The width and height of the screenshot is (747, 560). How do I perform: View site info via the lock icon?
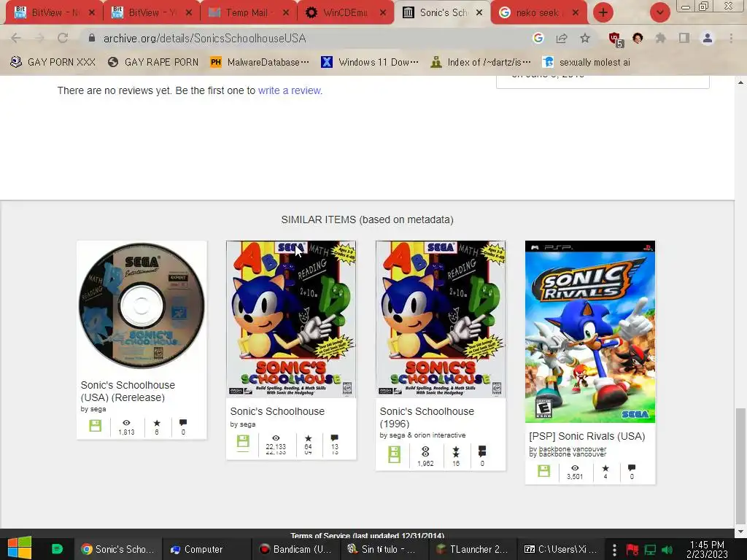point(92,38)
